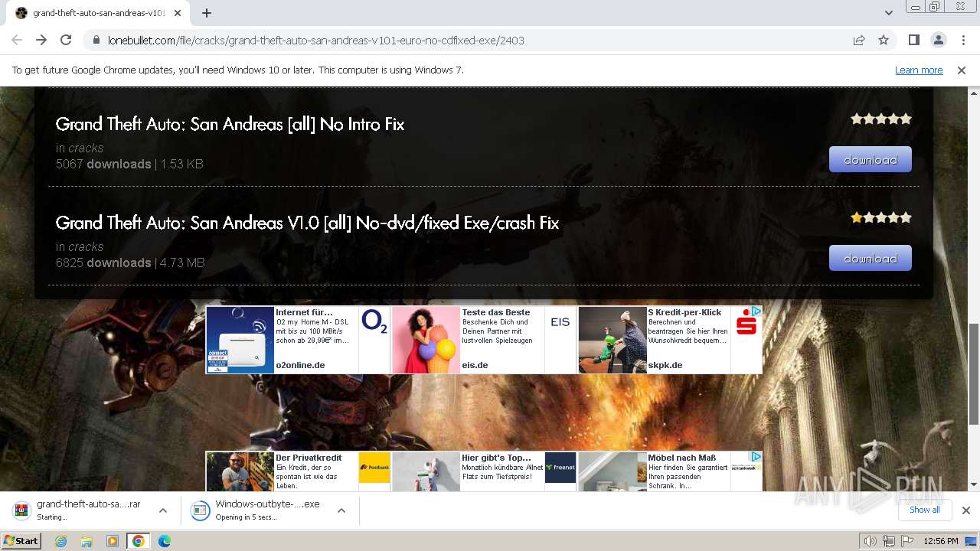View site information lock icon
Screen dimensions: 980x551
pyautogui.click(x=96, y=40)
